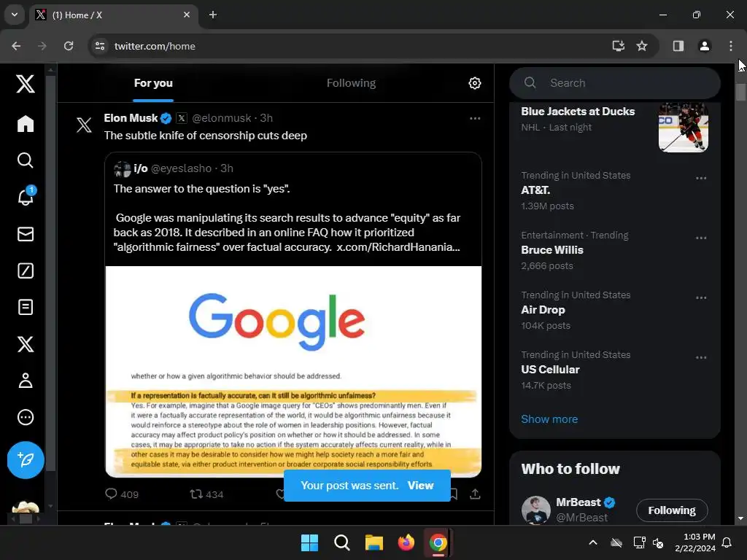Bookmark this page with star icon
747x560 pixels.
642,46
